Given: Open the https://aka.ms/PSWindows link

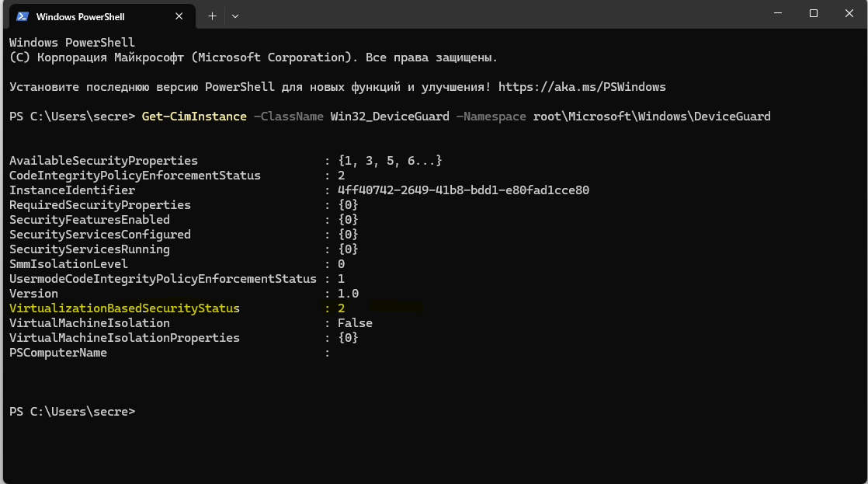Looking at the screenshot, I should (x=582, y=87).
